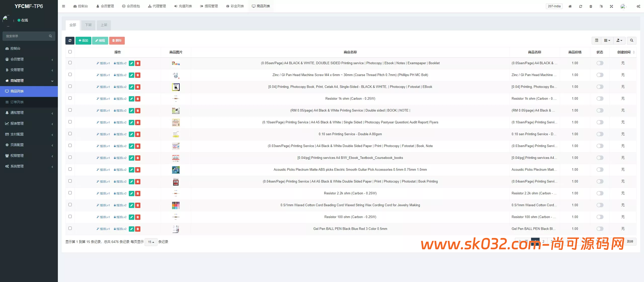Open 订单列表 in the sidebar
Image resolution: width=644 pixels, height=282 pixels.
pos(17,102)
